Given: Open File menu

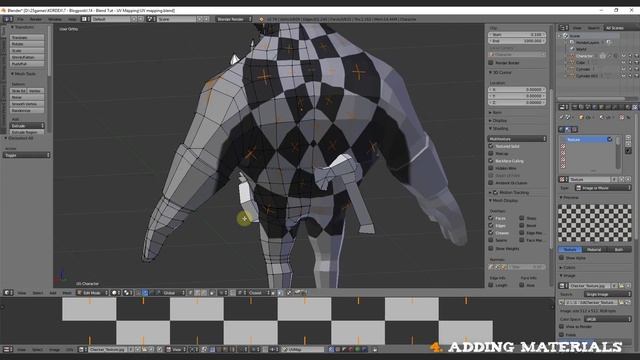Looking at the screenshot, I should pos(20,19).
